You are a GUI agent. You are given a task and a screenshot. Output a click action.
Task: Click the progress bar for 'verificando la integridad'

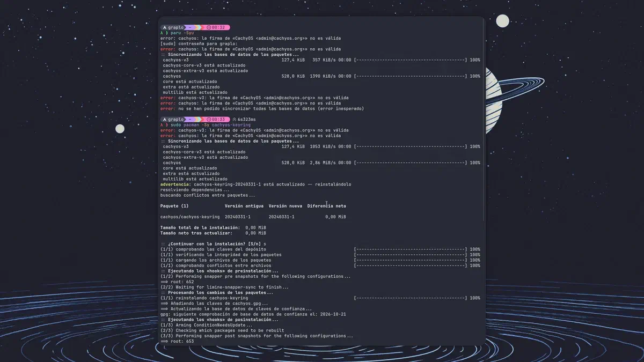[411, 255]
